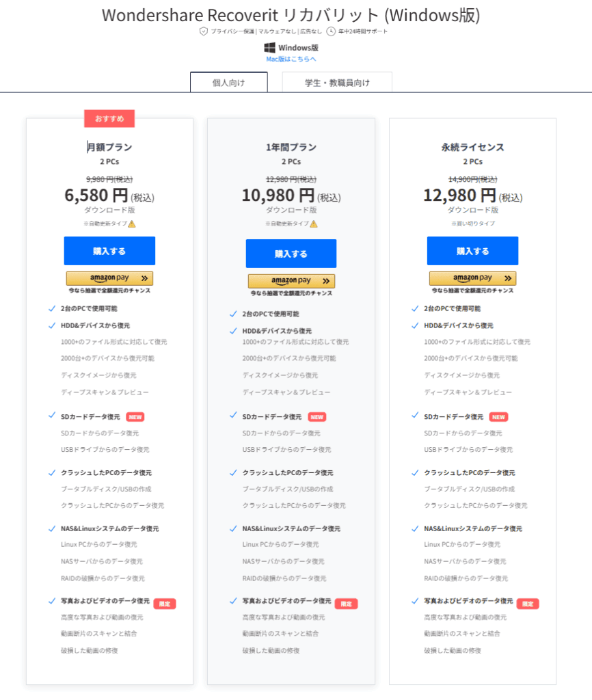Pay with Amazon Pay for perpetual license
Screen dimensions: 592x700
(472, 278)
